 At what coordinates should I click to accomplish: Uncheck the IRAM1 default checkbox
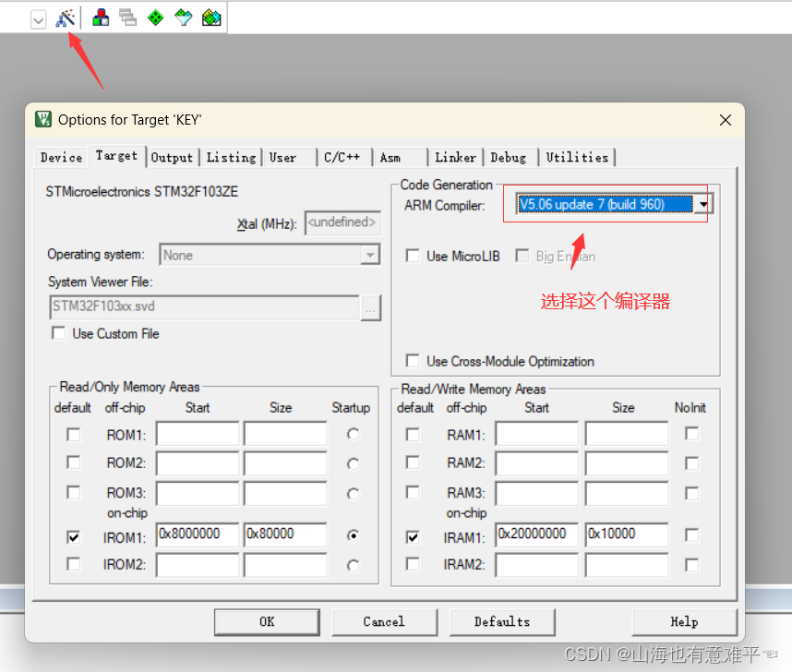click(413, 536)
